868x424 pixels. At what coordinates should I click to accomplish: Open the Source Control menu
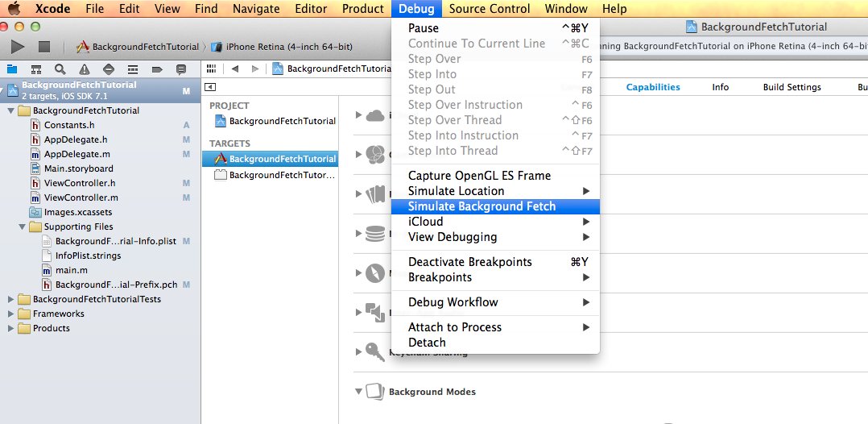(490, 9)
